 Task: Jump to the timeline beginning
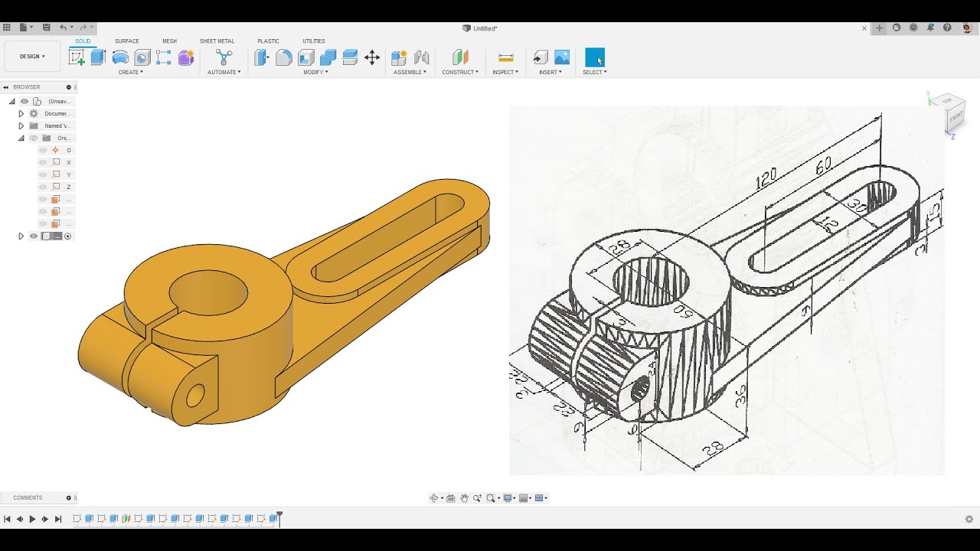[7, 519]
